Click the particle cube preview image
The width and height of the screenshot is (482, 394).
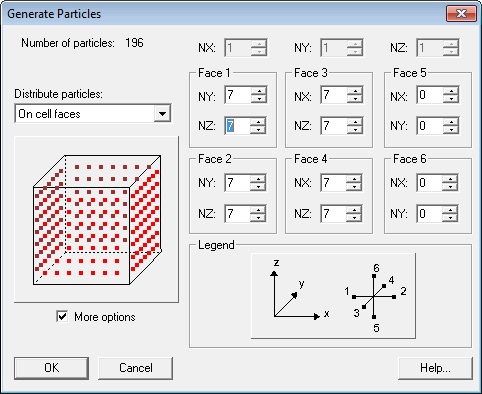tap(96, 219)
